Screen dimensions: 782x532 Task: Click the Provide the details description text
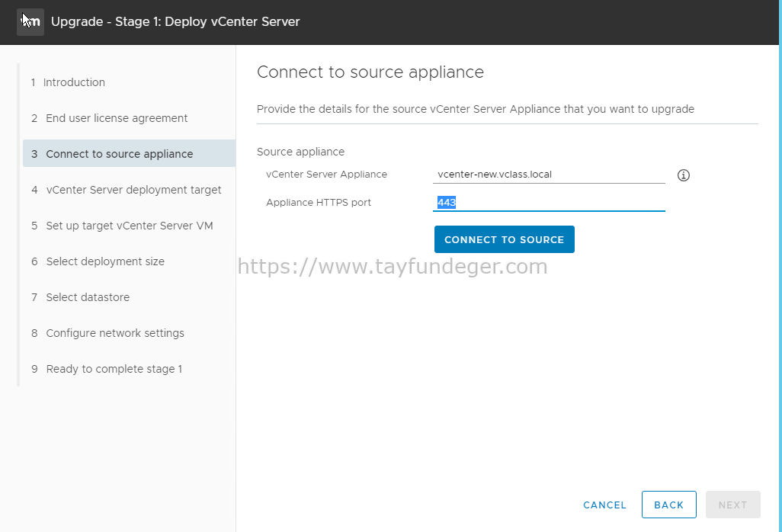tap(476, 109)
